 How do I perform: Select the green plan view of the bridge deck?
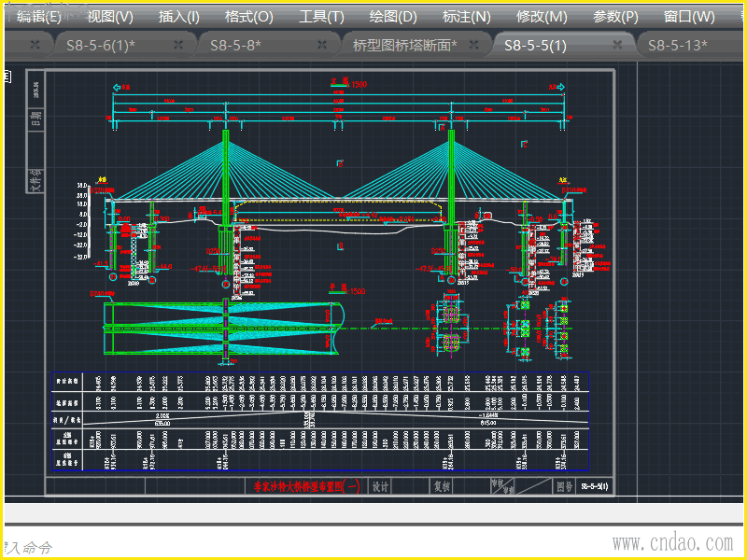(222, 329)
